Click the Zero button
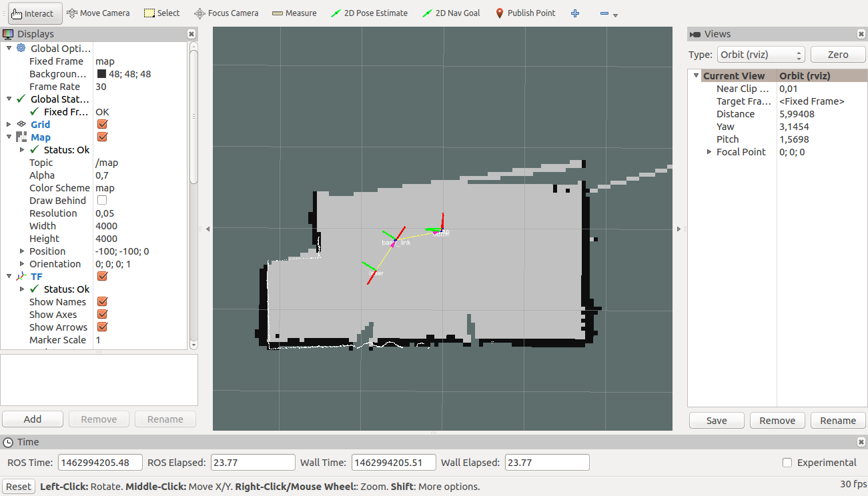The width and height of the screenshot is (868, 496). tap(838, 55)
